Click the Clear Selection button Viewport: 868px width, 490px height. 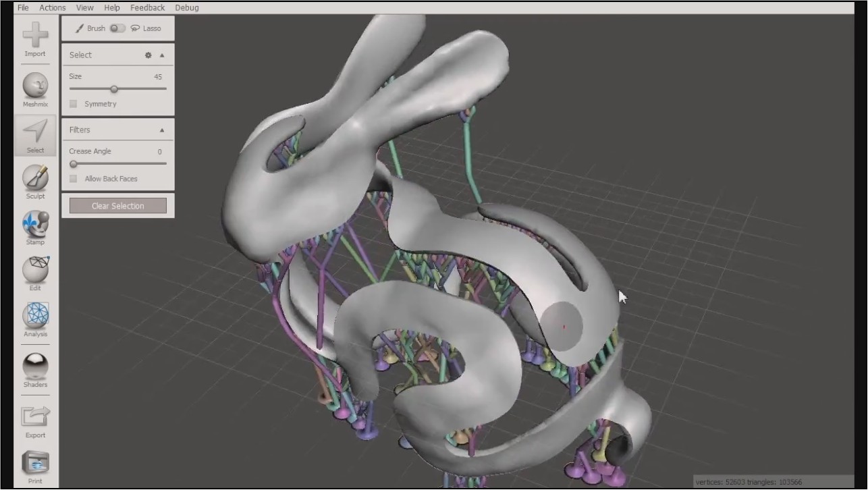118,206
